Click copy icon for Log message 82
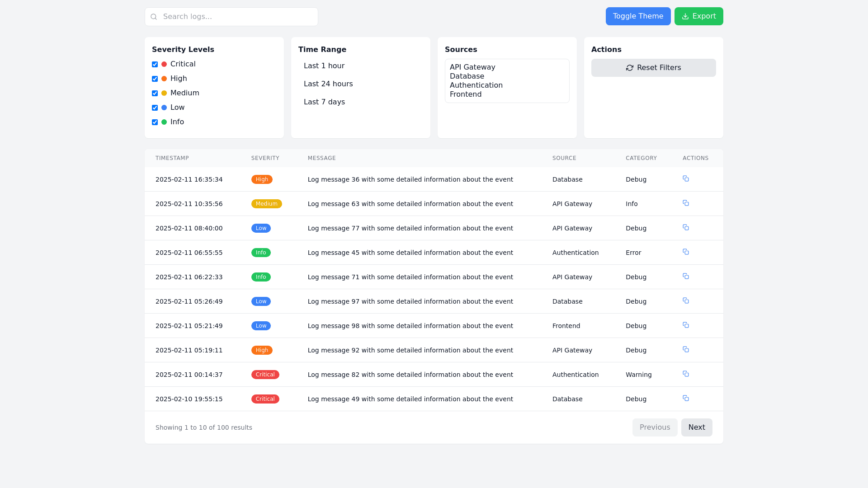Viewport: 868px width, 488px height. 686,374
